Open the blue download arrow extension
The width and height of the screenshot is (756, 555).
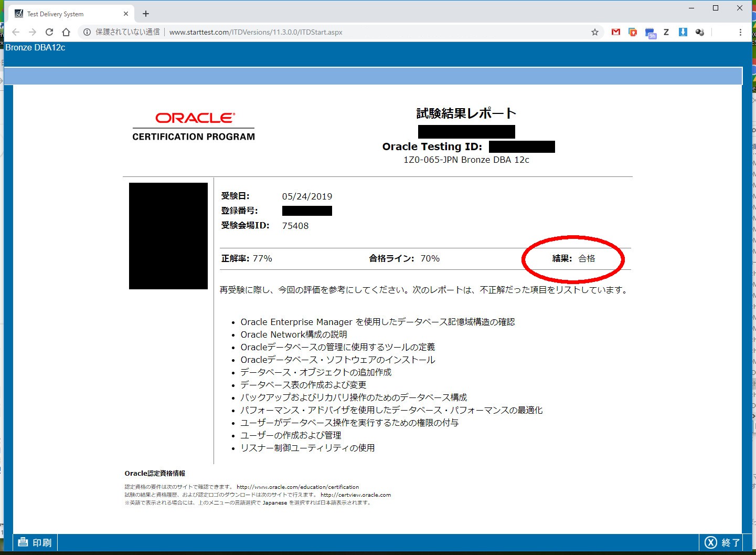tap(683, 32)
